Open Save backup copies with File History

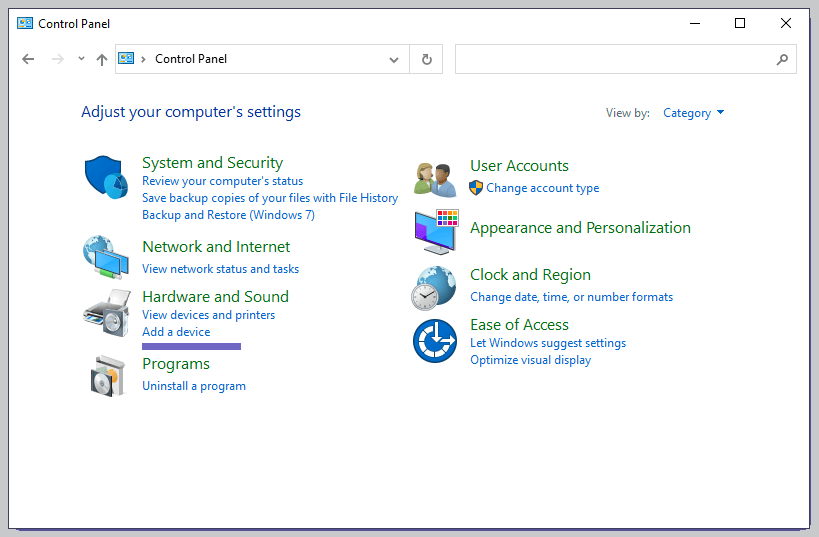(270, 198)
